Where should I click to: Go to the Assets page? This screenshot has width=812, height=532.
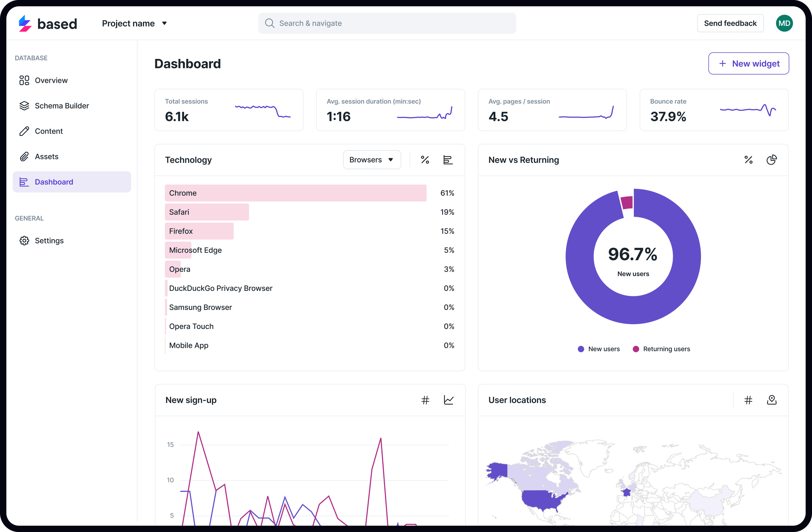pos(46,156)
